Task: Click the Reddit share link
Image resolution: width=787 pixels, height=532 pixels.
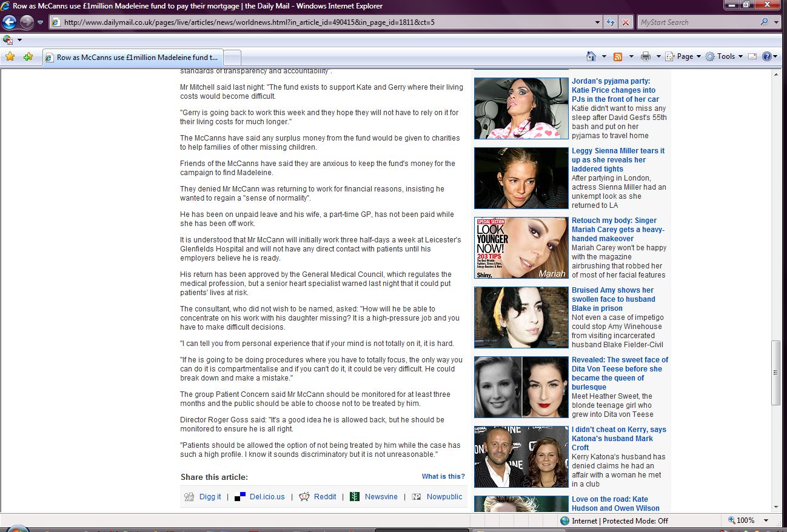Action: (324, 497)
